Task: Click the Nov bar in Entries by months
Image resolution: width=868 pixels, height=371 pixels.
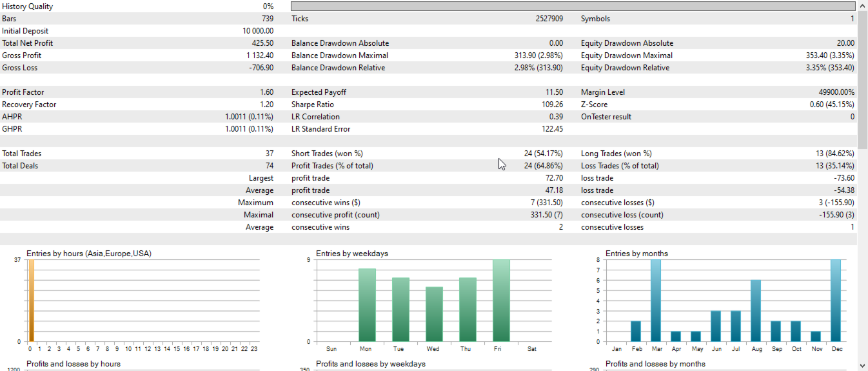Action: [816, 337]
